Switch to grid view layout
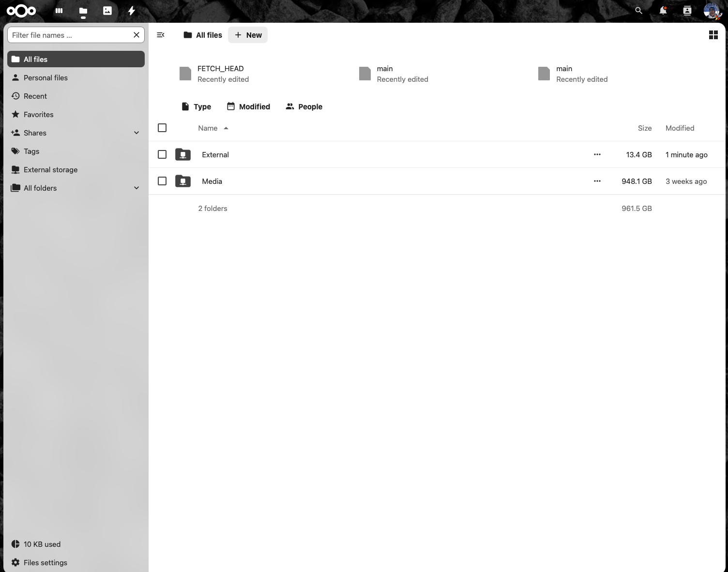This screenshot has width=728, height=572. 713,34
